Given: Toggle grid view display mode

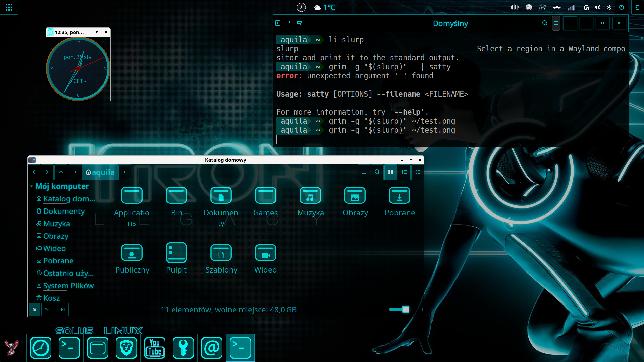Looking at the screenshot, I should [390, 172].
